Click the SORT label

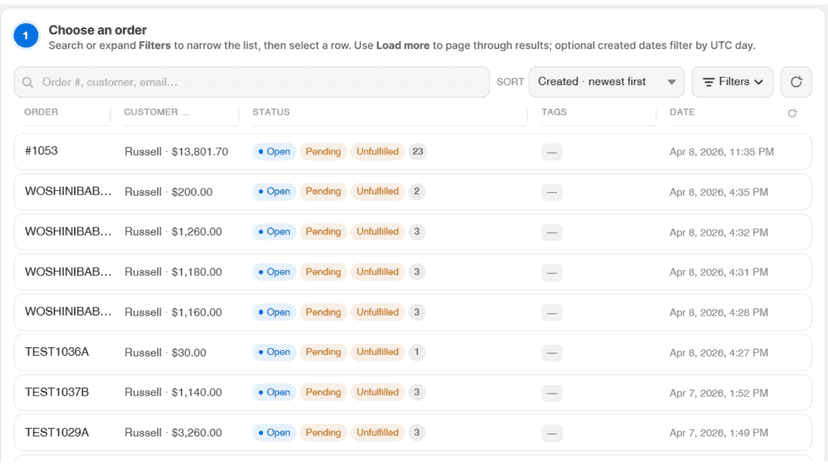510,82
